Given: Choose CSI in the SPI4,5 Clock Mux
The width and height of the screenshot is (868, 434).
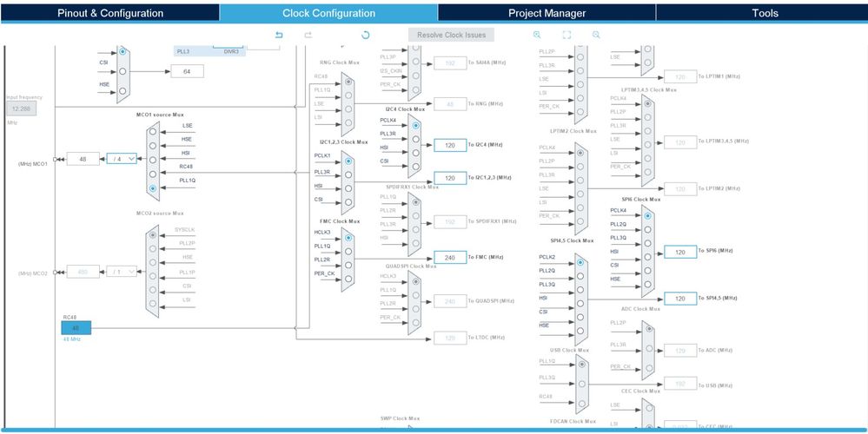Looking at the screenshot, I should tap(580, 318).
